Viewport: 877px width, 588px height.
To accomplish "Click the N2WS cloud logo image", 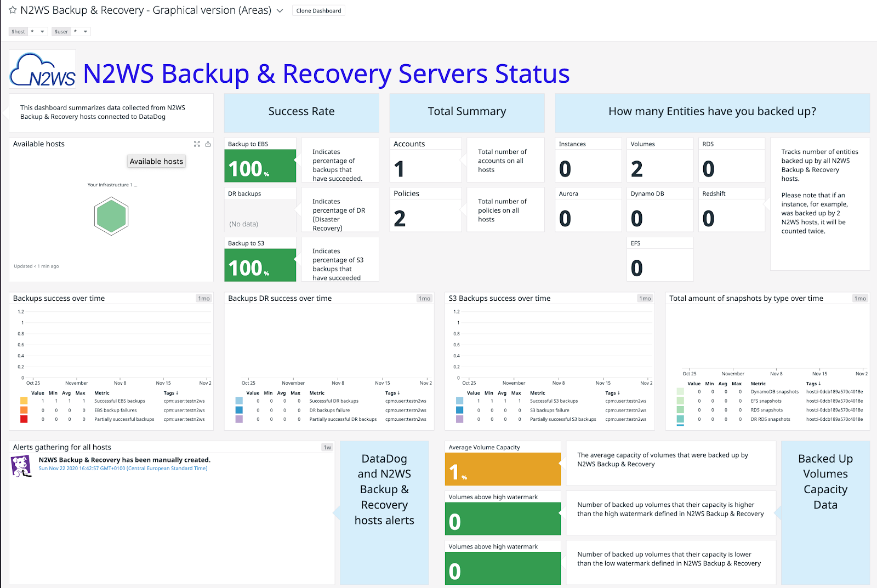I will pyautogui.click(x=43, y=70).
